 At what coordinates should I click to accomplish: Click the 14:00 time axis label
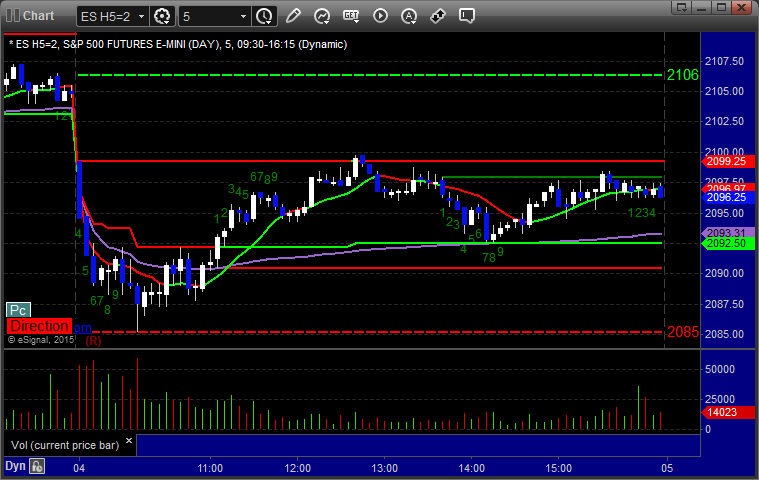coord(471,468)
